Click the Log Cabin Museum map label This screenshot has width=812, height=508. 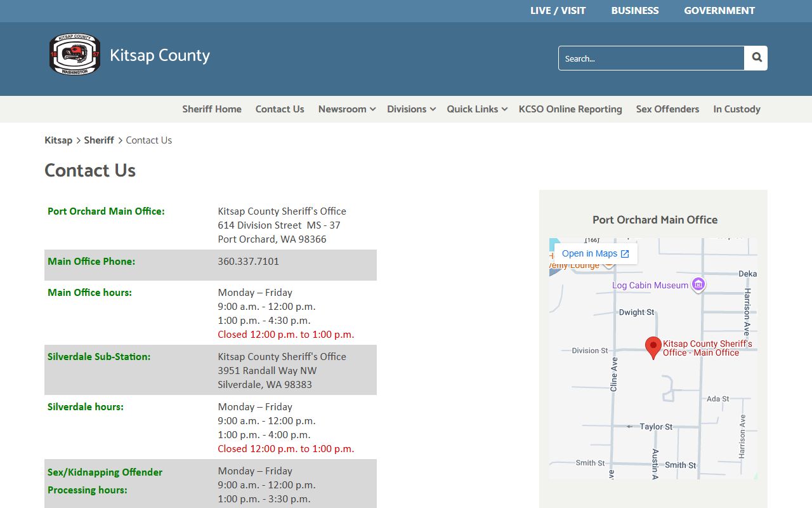pos(650,285)
